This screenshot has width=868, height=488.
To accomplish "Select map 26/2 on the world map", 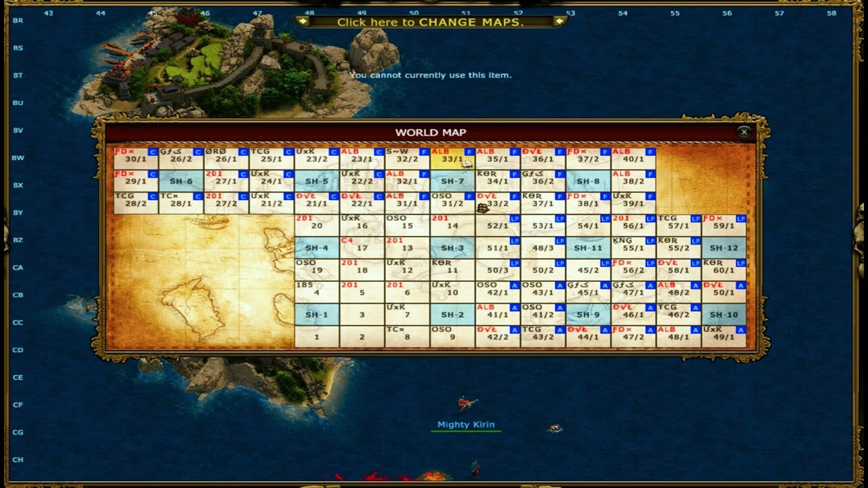I will click(181, 159).
